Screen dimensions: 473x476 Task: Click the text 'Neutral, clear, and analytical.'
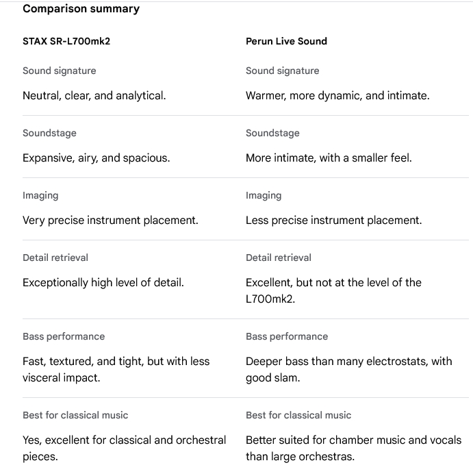pyautogui.click(x=94, y=96)
